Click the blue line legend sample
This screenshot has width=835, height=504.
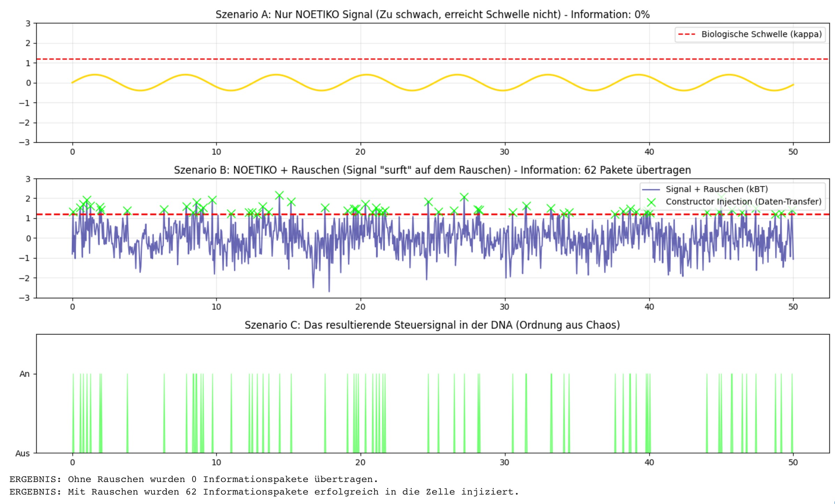pos(651,190)
